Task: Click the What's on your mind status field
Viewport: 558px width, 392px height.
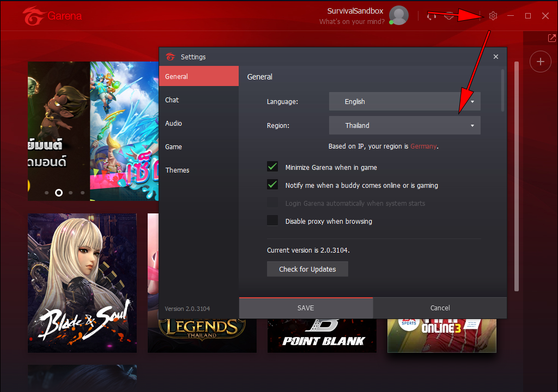Action: coord(352,22)
